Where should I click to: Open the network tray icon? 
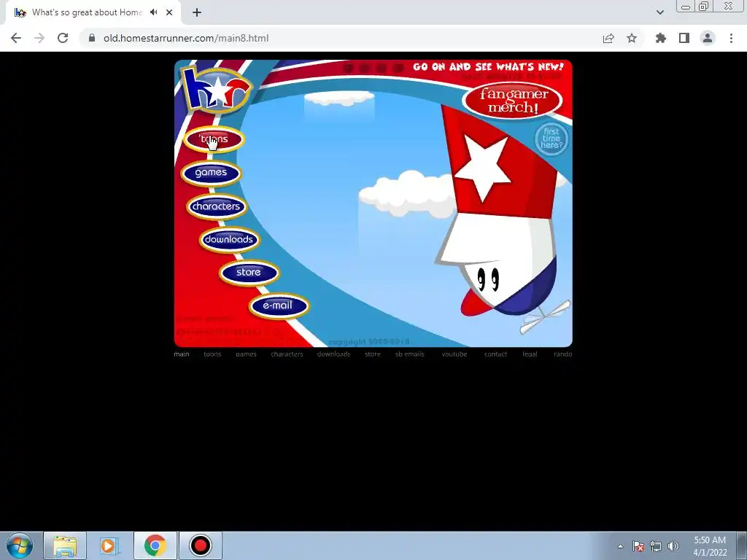(x=656, y=546)
